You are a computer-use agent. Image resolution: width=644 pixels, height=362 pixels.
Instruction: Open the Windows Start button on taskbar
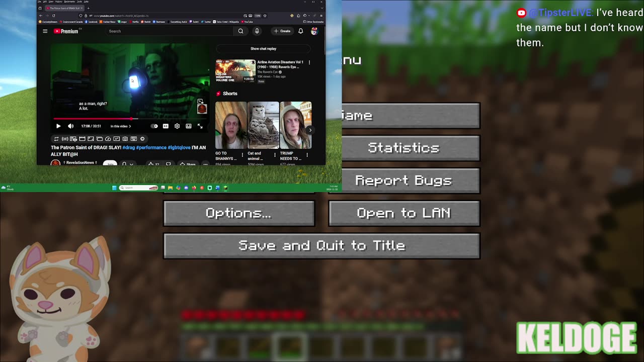114,188
